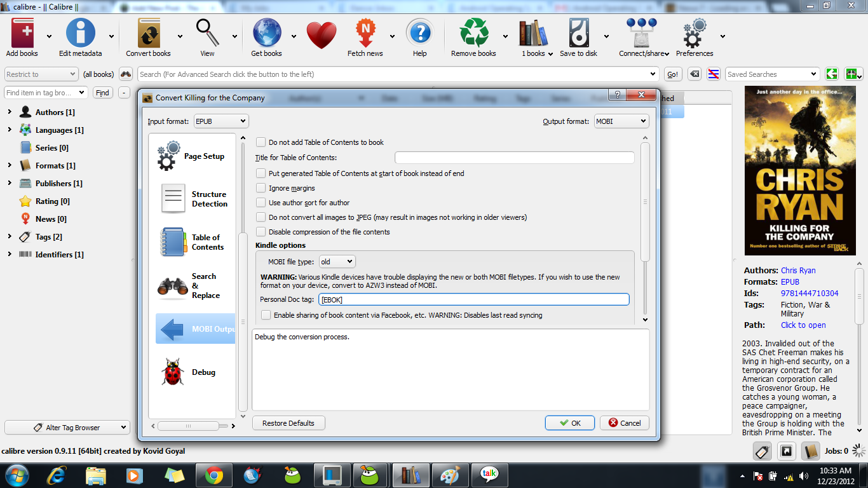Click the Fetch news icon

[365, 34]
